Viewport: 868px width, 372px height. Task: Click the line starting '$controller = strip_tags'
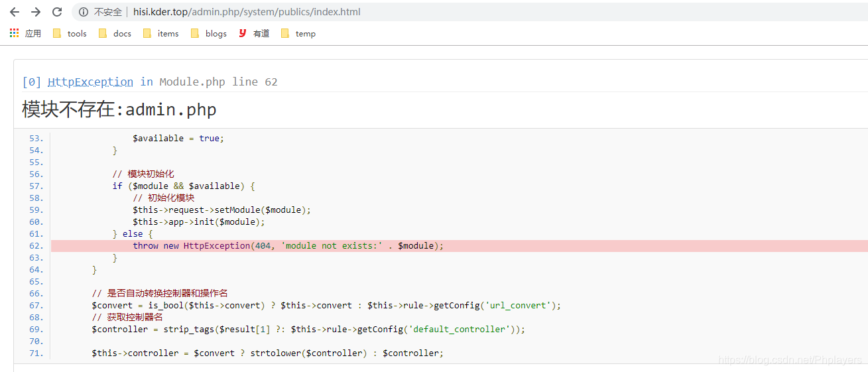pyautogui.click(x=308, y=329)
